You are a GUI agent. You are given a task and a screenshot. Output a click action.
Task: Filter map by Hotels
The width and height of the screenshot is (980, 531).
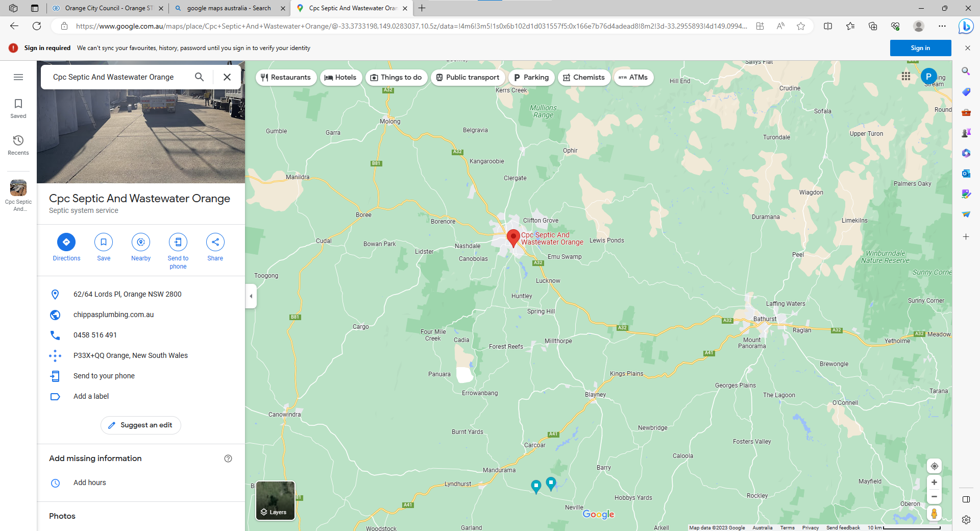pyautogui.click(x=341, y=78)
